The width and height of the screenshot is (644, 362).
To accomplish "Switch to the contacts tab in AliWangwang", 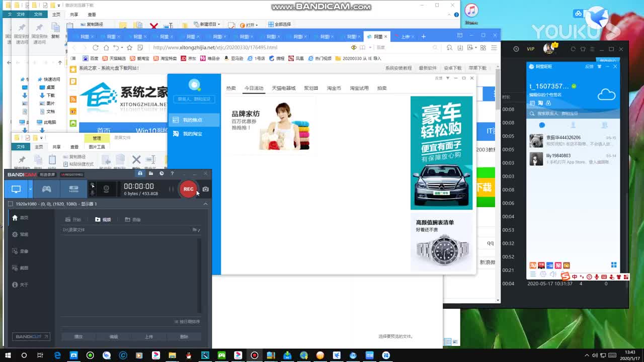I will [x=573, y=125].
